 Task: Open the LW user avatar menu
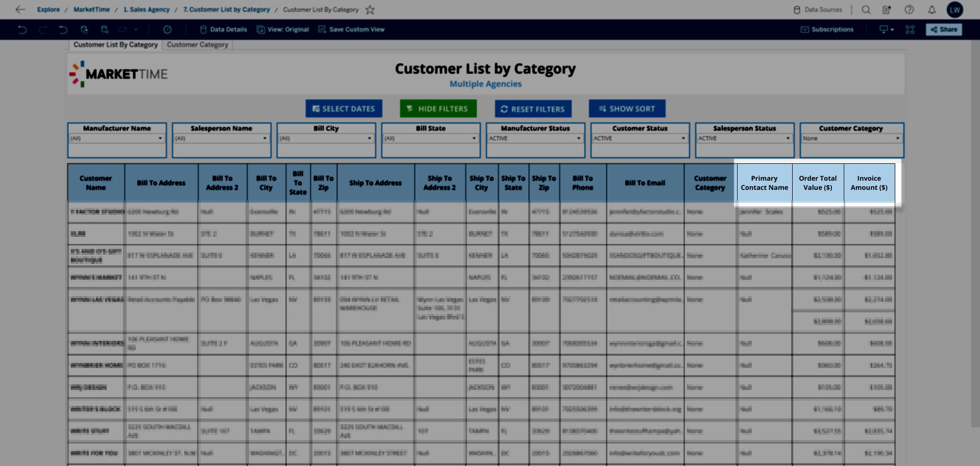click(x=954, y=10)
